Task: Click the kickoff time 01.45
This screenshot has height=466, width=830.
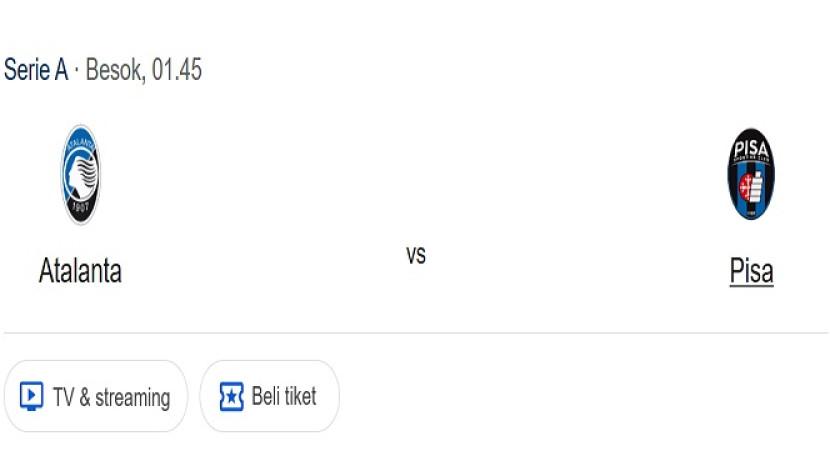Action: point(177,70)
